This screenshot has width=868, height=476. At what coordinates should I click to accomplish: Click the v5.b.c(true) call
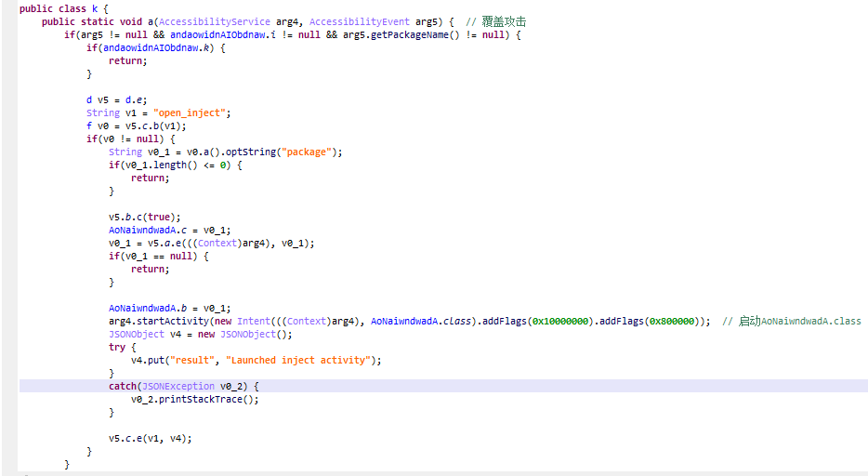click(144, 217)
